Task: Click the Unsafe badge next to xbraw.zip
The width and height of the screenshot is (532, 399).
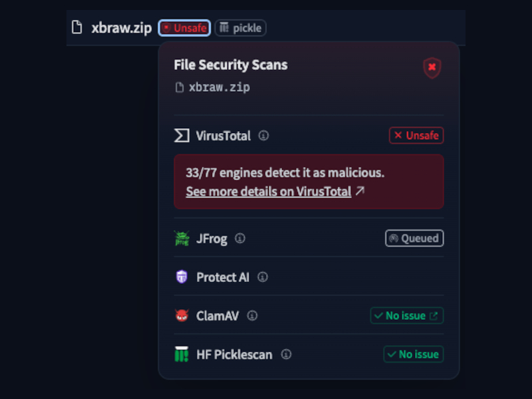Action: [x=184, y=28]
